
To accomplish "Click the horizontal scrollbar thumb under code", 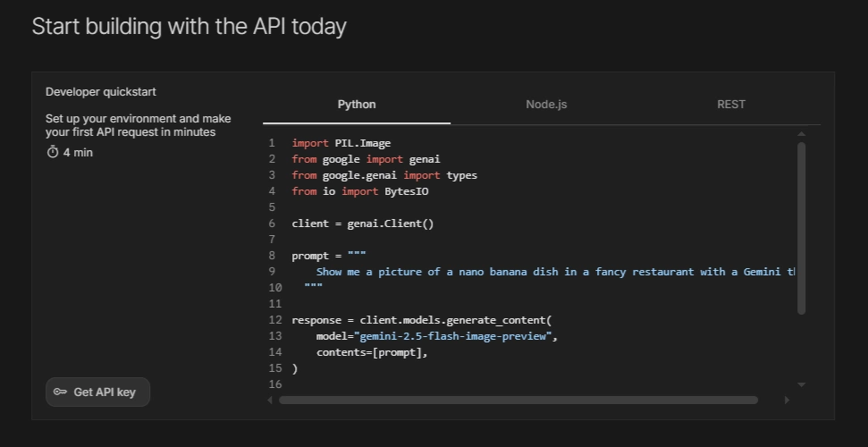I will pos(518,400).
